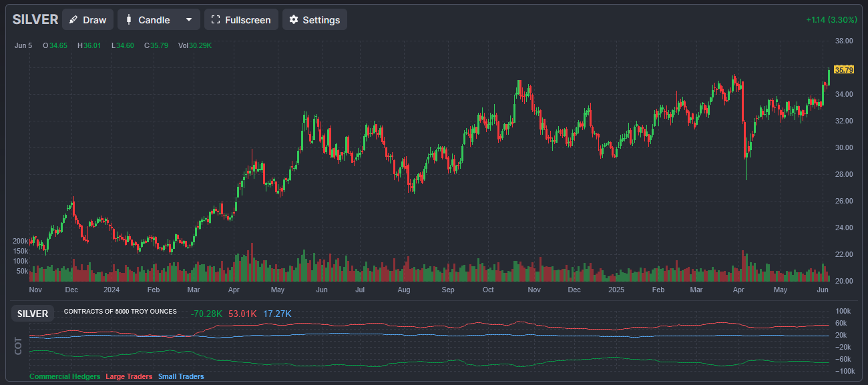
Task: Switch the chart to Fullscreen
Action: point(241,20)
